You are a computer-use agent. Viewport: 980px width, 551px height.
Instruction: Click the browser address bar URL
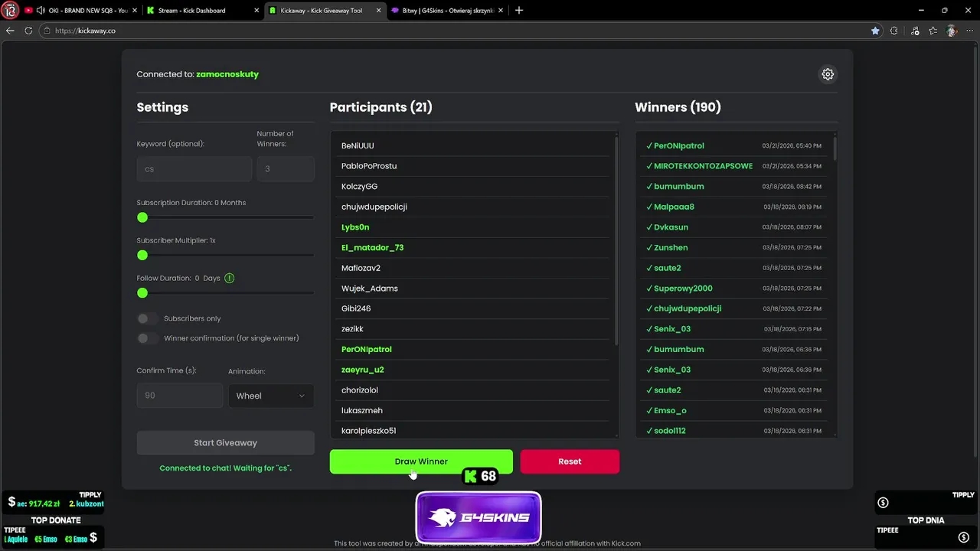coord(85,31)
